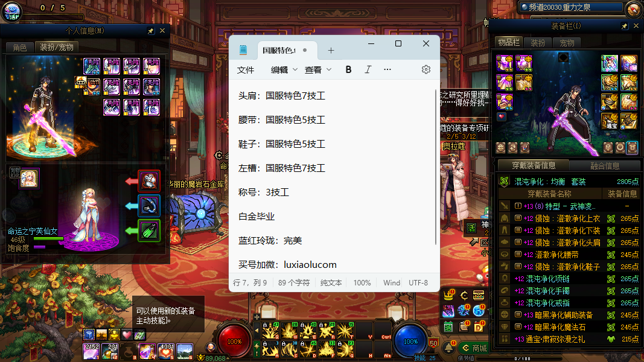Click the 100% zoom level in status bar

362,282
